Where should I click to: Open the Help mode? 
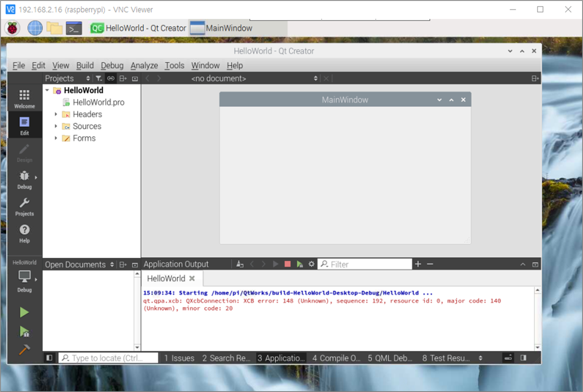pos(24,233)
